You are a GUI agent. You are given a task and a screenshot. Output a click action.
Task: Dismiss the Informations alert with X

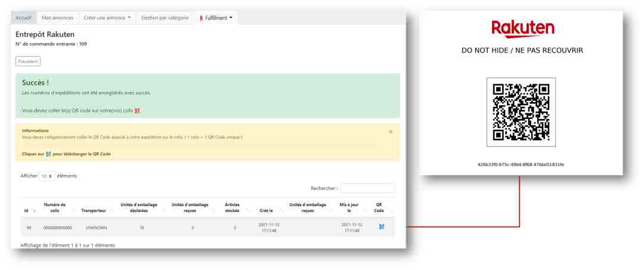pyautogui.click(x=391, y=131)
